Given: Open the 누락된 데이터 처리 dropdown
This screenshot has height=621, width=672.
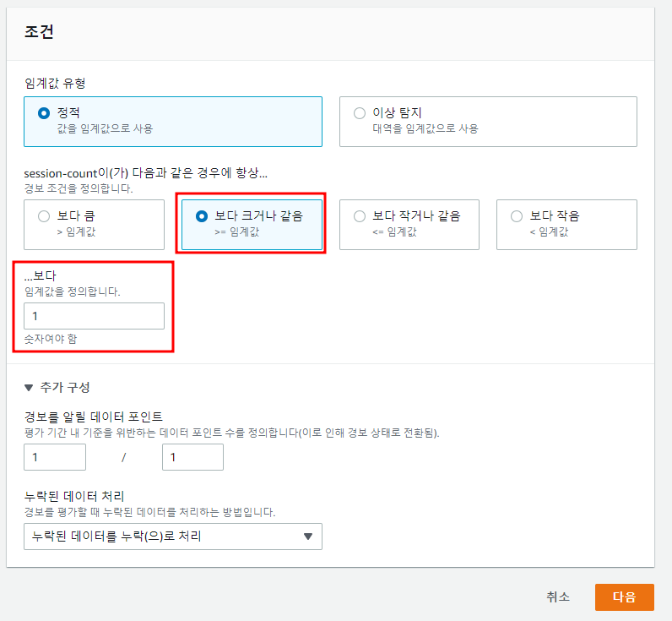Looking at the screenshot, I should pyautogui.click(x=173, y=537).
